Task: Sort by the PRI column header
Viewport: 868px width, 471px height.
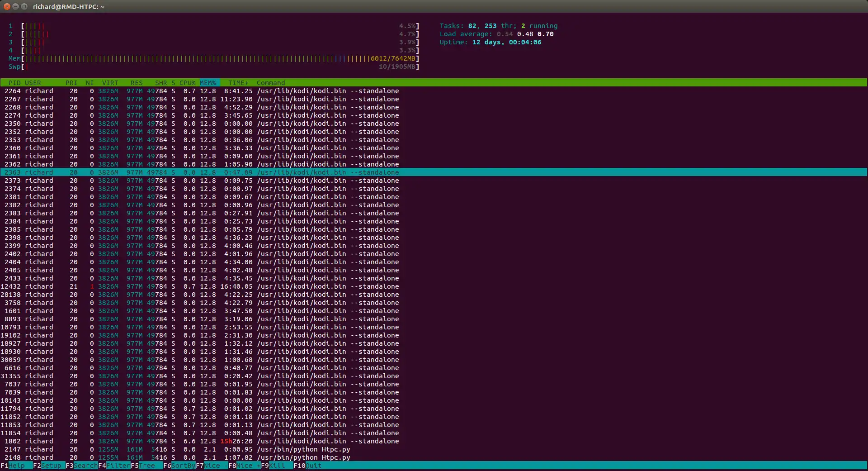Action: coord(71,83)
